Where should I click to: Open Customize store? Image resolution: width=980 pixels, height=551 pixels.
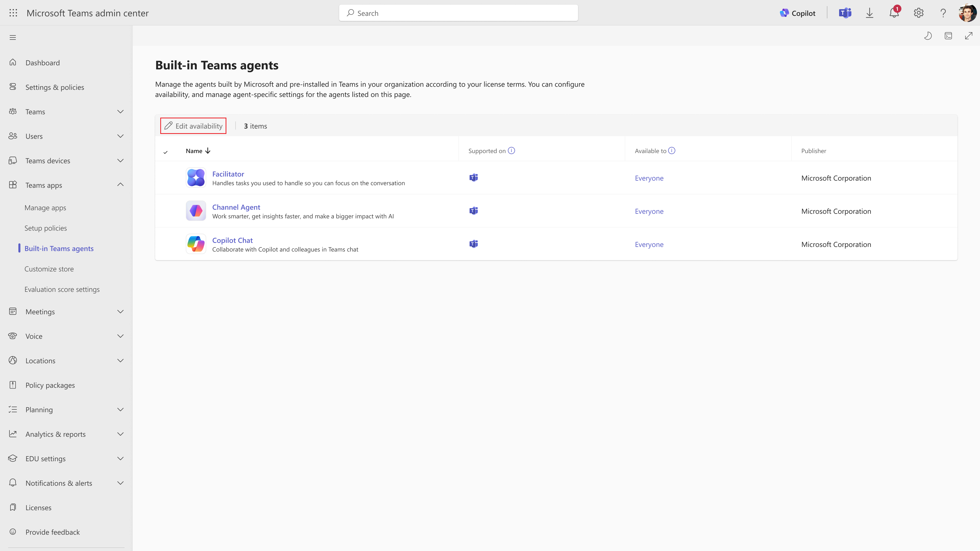point(49,269)
